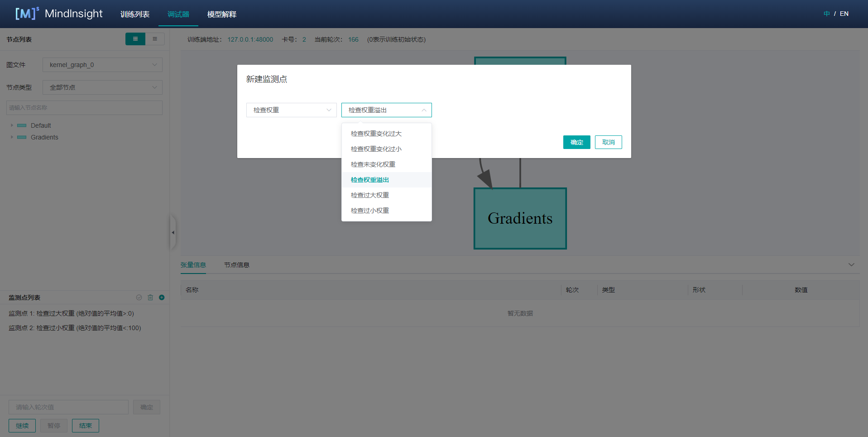868x437 pixels.
Task: Click the teal Default color swatch
Action: coord(22,125)
